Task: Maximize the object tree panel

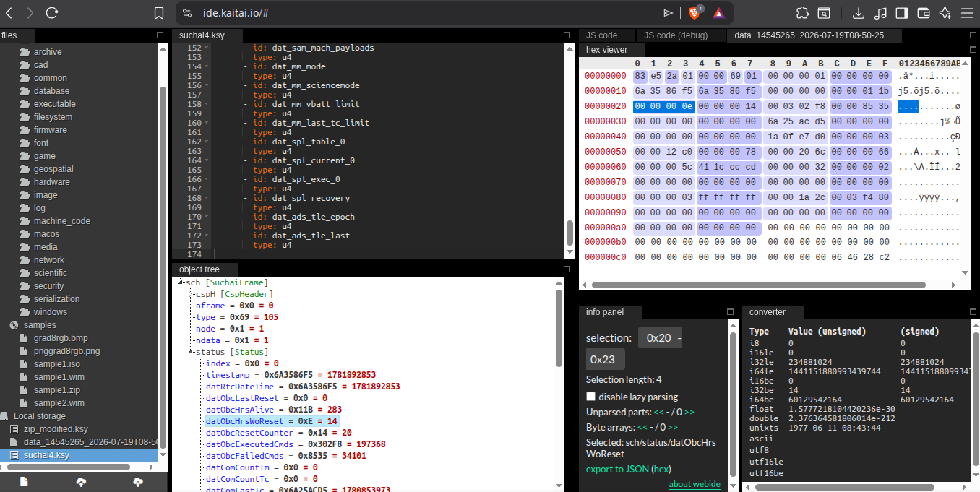Action: coord(567,269)
